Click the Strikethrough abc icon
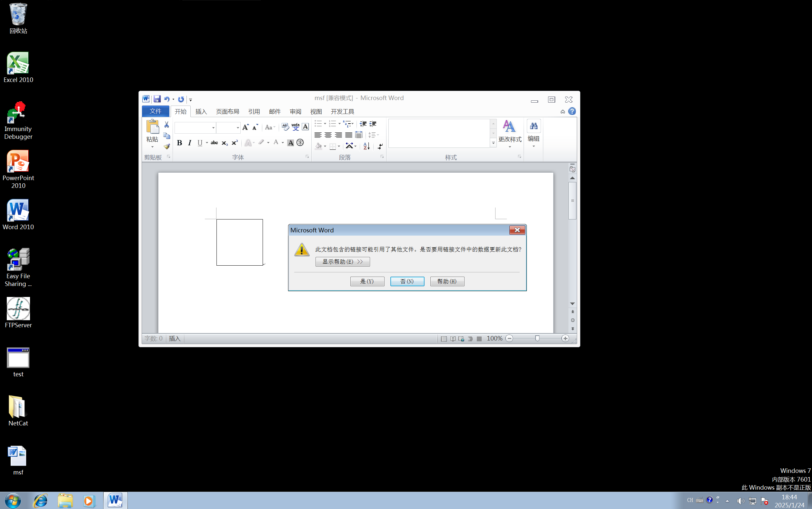This screenshot has width=812, height=509. coord(214,143)
